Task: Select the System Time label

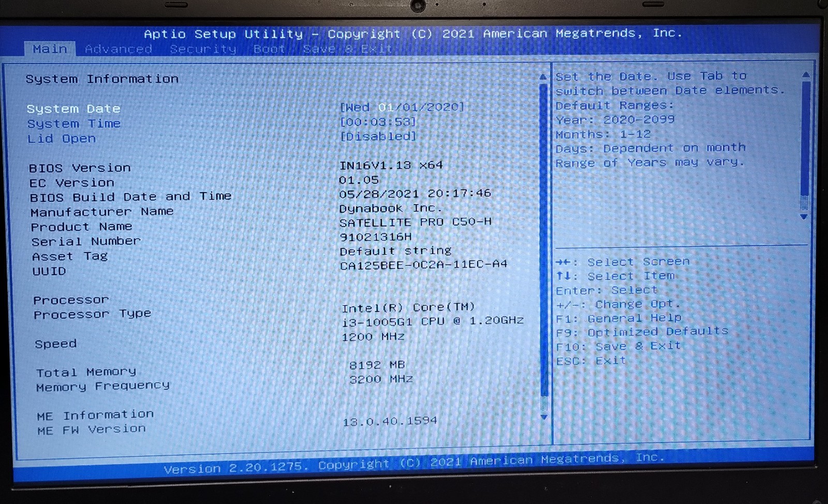Action: (x=74, y=124)
